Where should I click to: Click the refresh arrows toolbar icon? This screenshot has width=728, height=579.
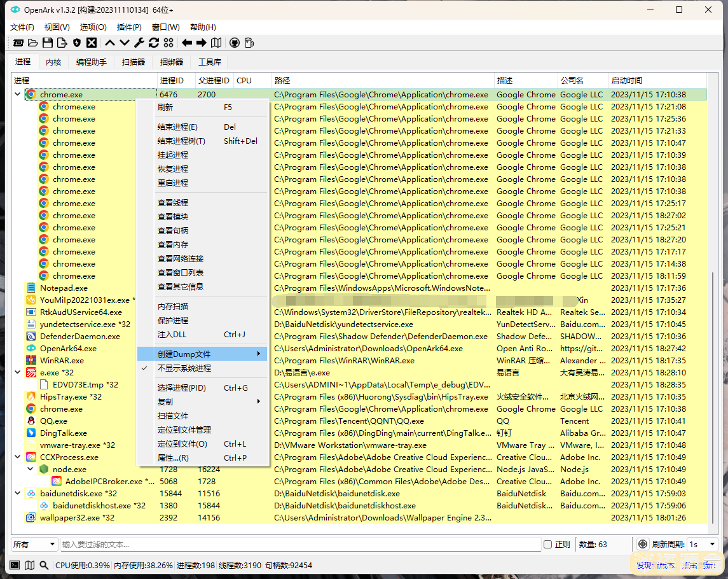tap(154, 43)
